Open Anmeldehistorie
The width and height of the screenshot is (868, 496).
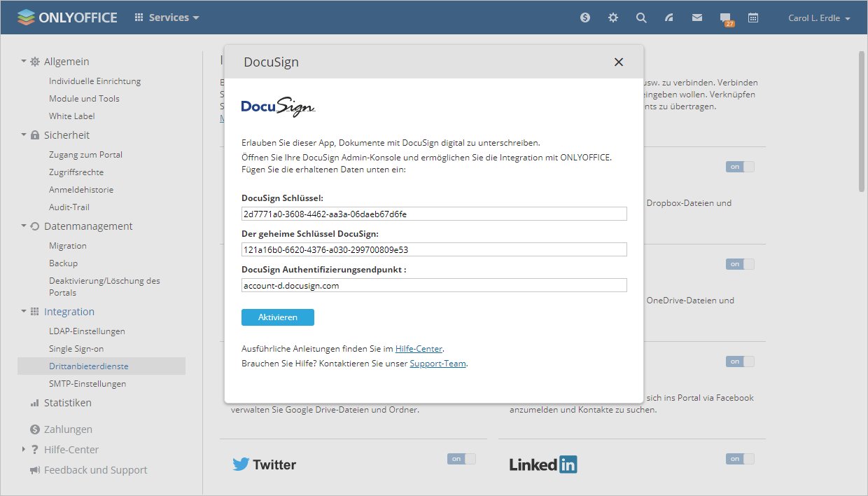(x=81, y=190)
